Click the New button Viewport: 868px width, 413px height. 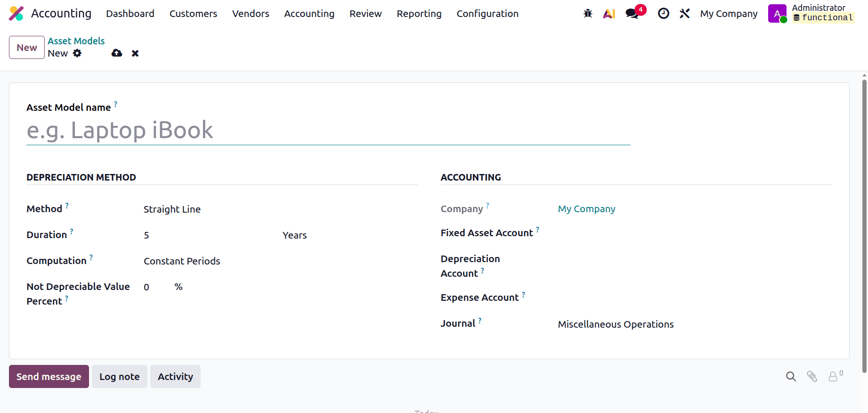point(27,48)
